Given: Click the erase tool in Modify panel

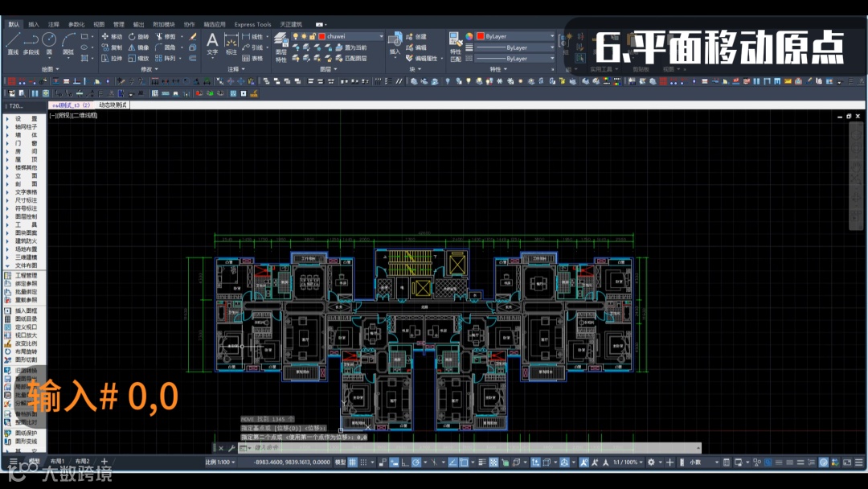Looking at the screenshot, I should point(193,36).
